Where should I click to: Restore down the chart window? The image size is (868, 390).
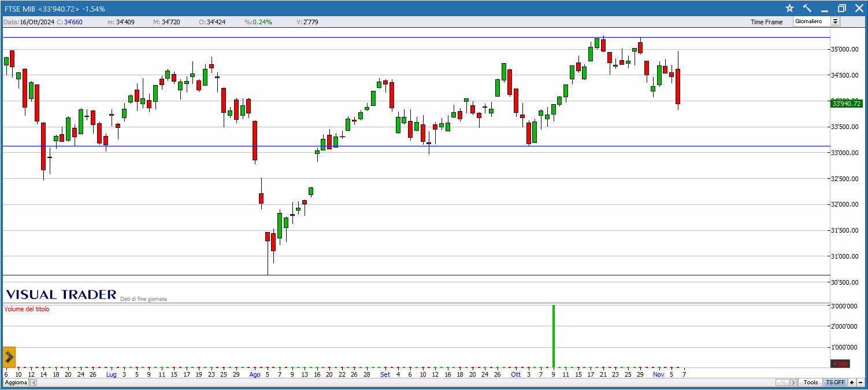841,9
